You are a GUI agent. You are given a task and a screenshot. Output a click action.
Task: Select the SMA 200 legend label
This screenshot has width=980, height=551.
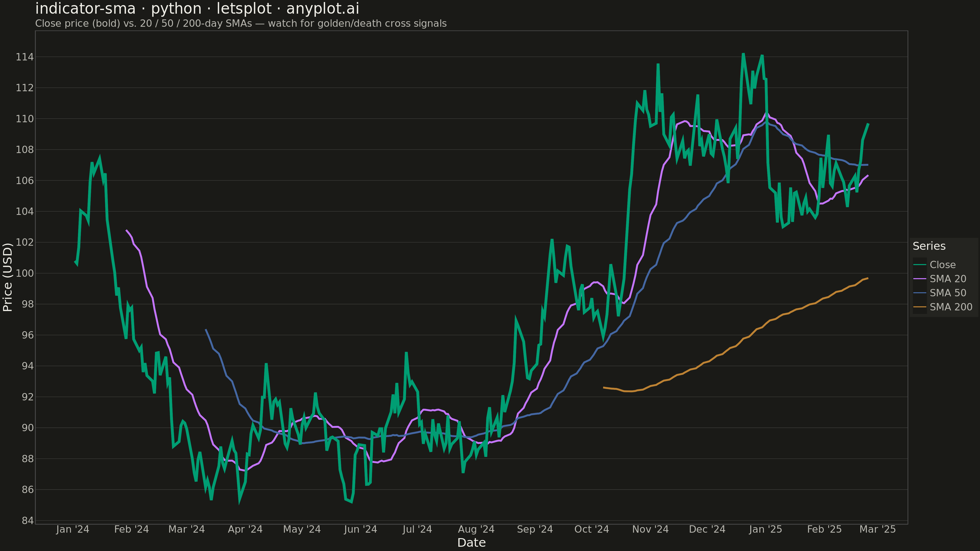[951, 307]
